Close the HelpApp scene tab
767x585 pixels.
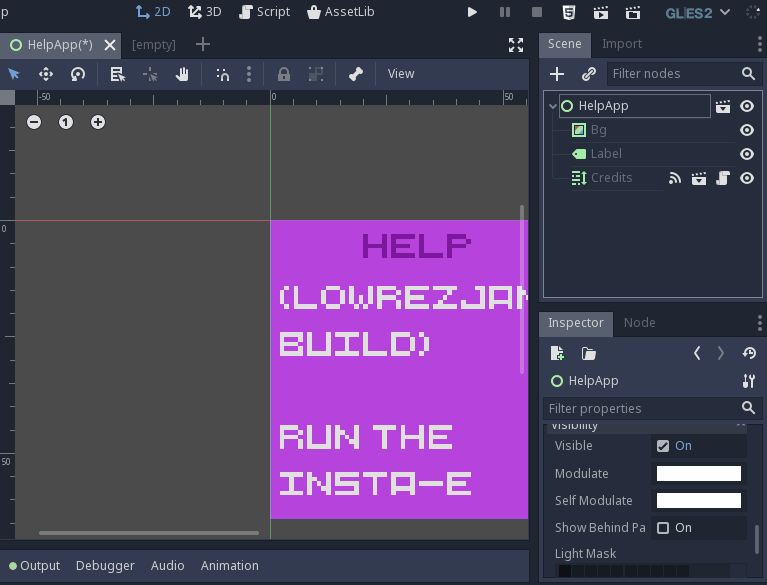[110, 45]
